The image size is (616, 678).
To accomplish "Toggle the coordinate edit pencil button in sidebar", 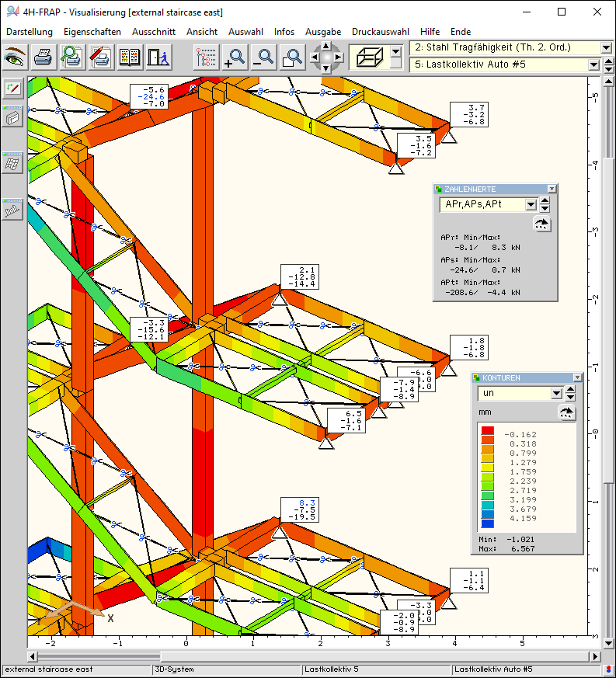I will (x=12, y=89).
